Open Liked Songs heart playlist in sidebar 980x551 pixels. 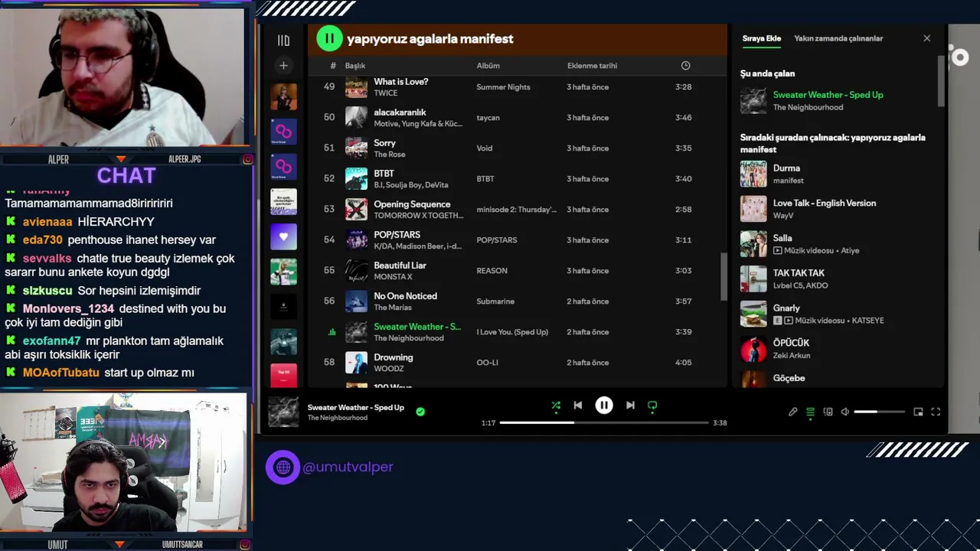[x=283, y=236]
